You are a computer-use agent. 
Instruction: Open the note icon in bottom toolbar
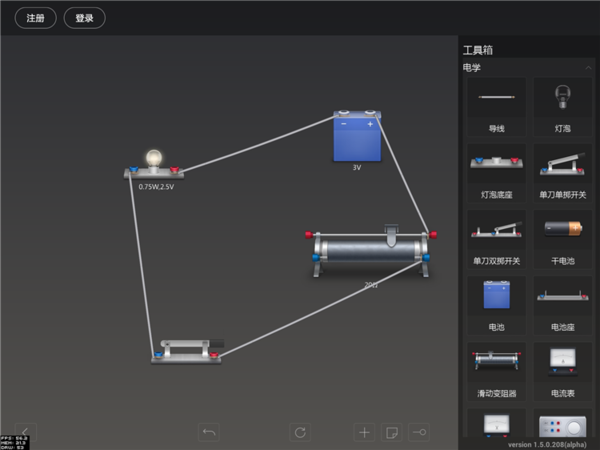pos(392,432)
